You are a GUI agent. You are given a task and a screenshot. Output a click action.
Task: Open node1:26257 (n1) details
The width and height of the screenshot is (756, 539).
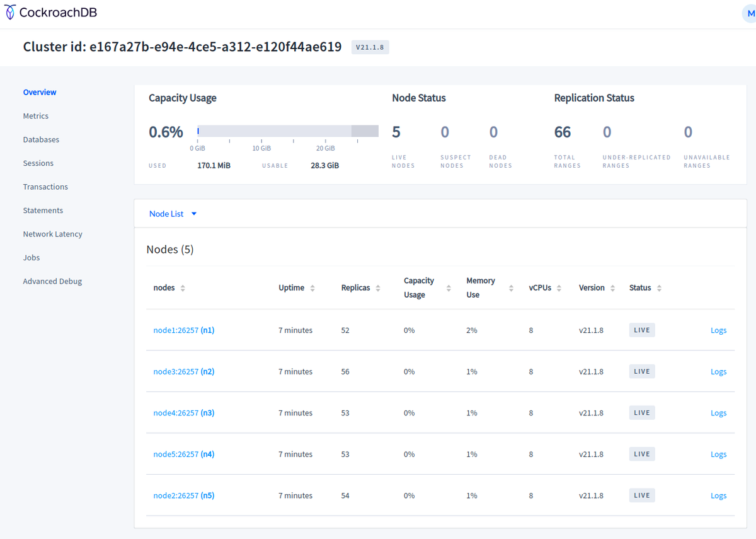[184, 330]
